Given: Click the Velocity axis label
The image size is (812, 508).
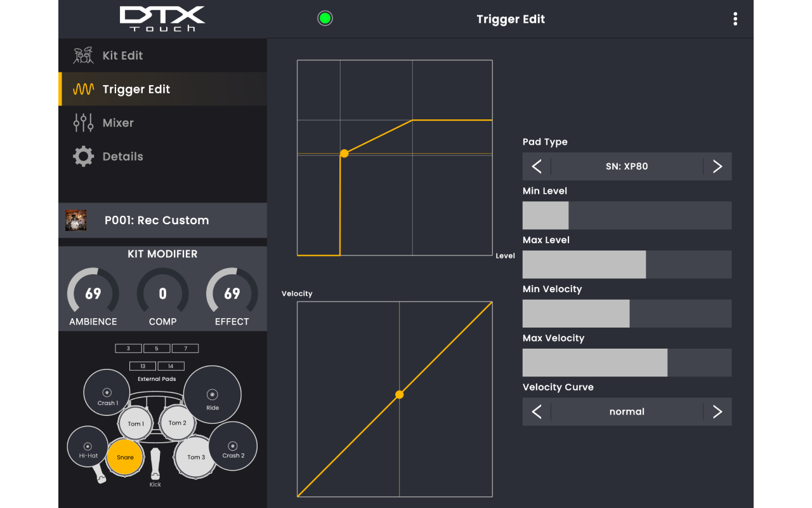Looking at the screenshot, I should point(297,293).
